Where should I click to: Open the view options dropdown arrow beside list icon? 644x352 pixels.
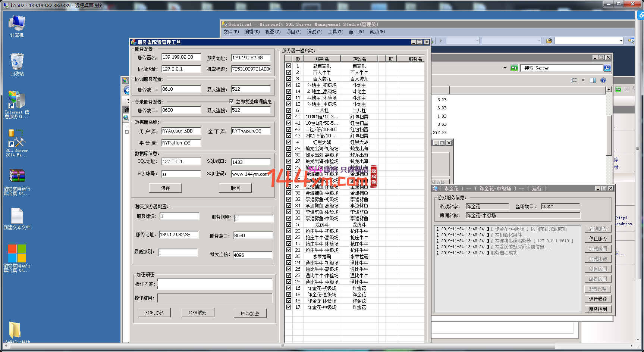pos(583,80)
